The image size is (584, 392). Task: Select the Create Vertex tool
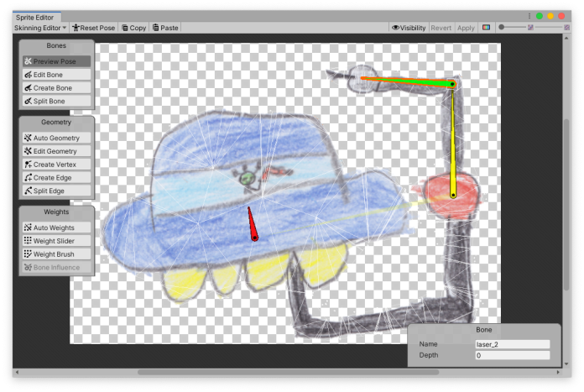pos(55,165)
